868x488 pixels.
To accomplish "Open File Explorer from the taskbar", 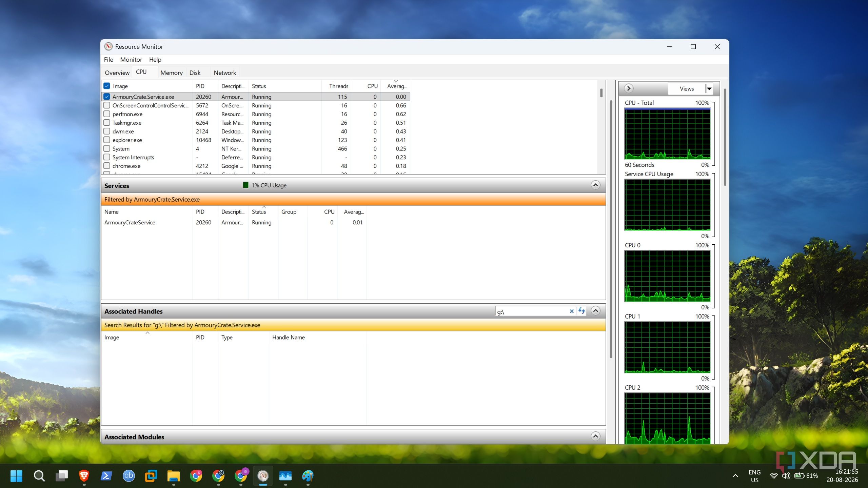I will coord(173,476).
